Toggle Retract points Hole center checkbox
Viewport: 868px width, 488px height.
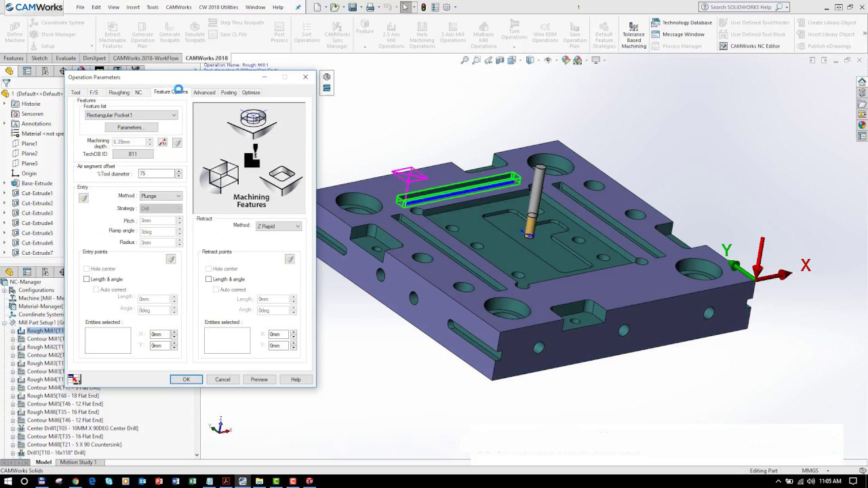click(208, 268)
